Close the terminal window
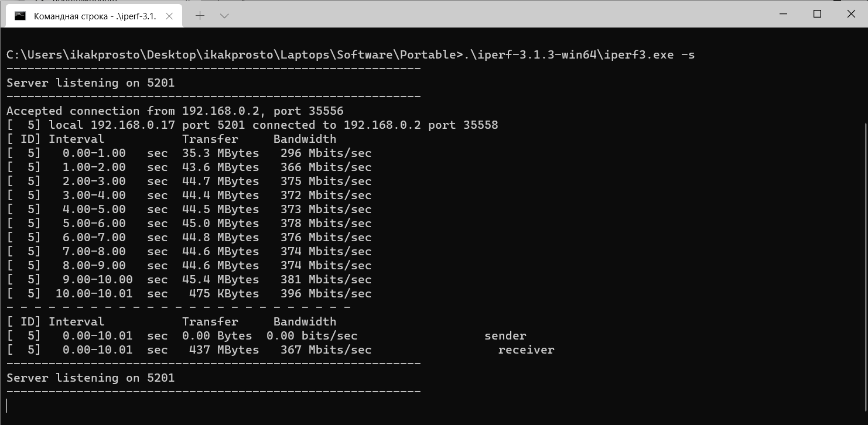The height and width of the screenshot is (425, 868). click(x=851, y=14)
